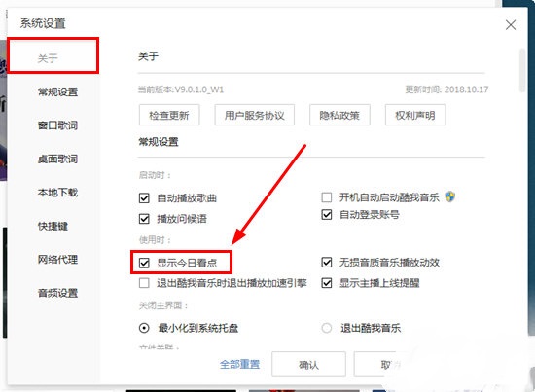Uncheck 显示今日看点 checkbox
535x392 pixels.
pyautogui.click(x=144, y=263)
